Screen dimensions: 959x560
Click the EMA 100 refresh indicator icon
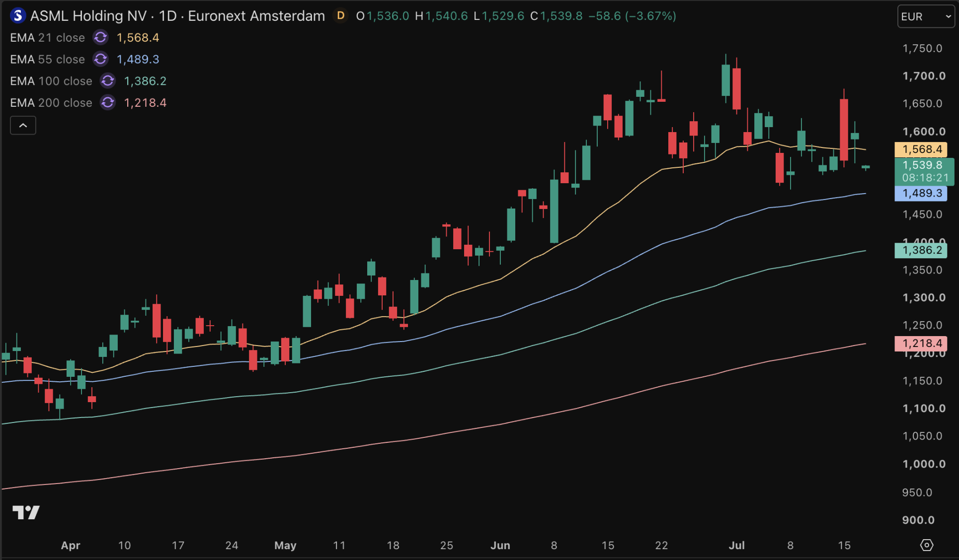click(x=108, y=81)
